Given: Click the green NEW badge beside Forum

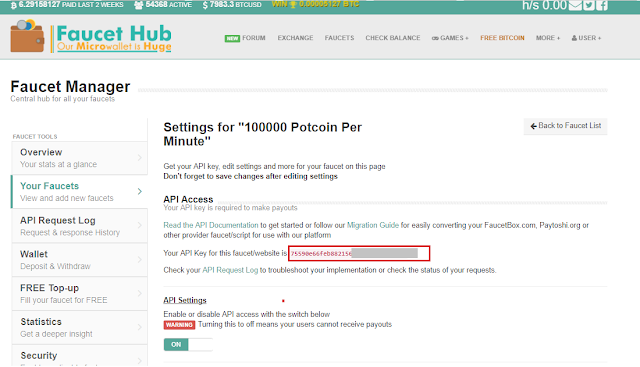Looking at the screenshot, I should tap(232, 38).
